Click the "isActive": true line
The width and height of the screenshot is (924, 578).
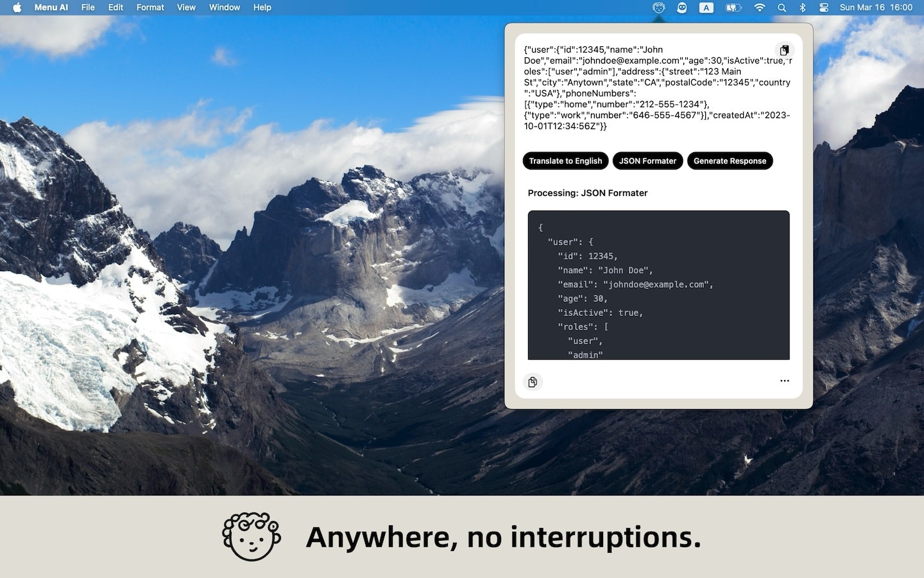click(x=600, y=313)
